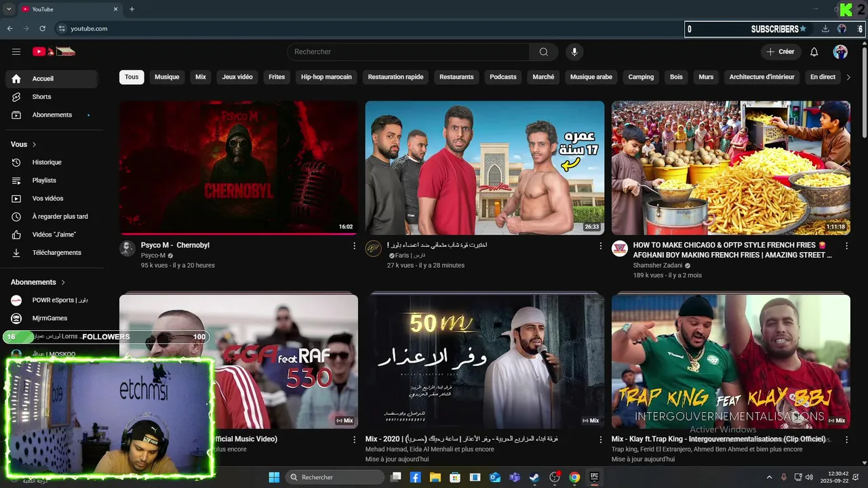Open options menu for French fries video
The height and width of the screenshot is (488, 868).
pos(846,246)
